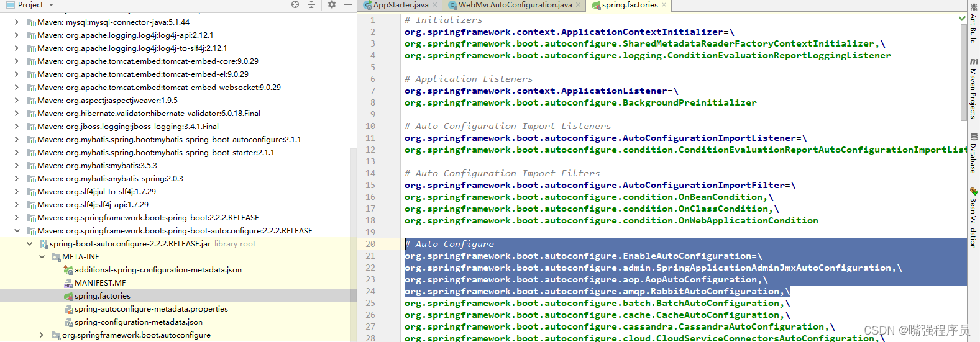
Task: Switch to WebMvcAutoConfiguration.java tab
Action: [515, 5]
